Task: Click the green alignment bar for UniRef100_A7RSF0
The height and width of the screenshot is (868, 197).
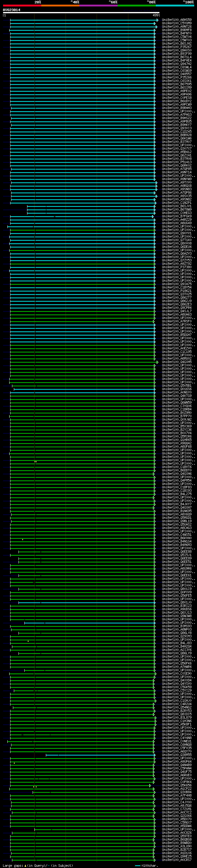Action: click(x=82, y=321)
